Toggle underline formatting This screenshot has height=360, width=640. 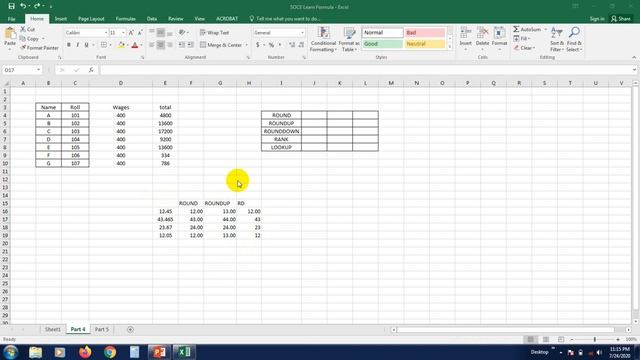87,45
